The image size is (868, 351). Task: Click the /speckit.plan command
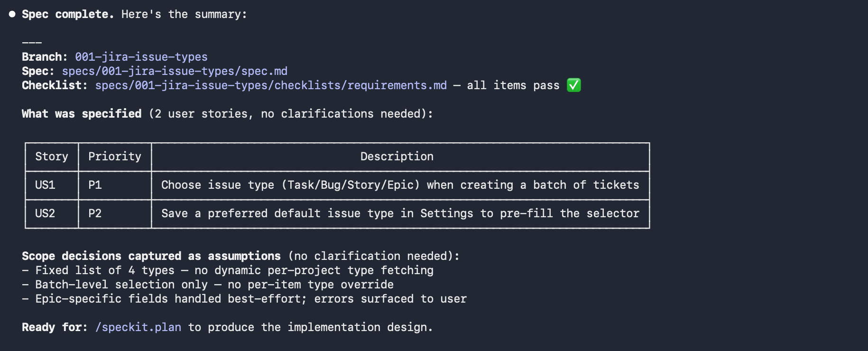coord(138,327)
